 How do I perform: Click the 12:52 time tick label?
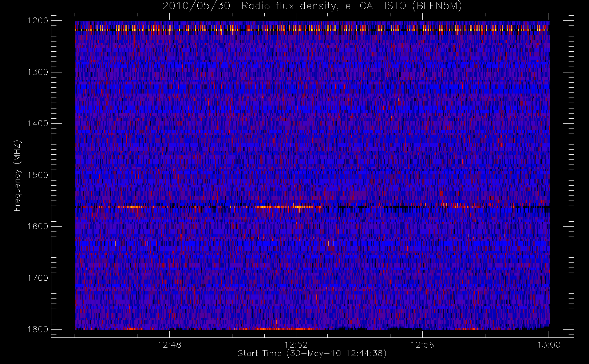click(x=296, y=344)
